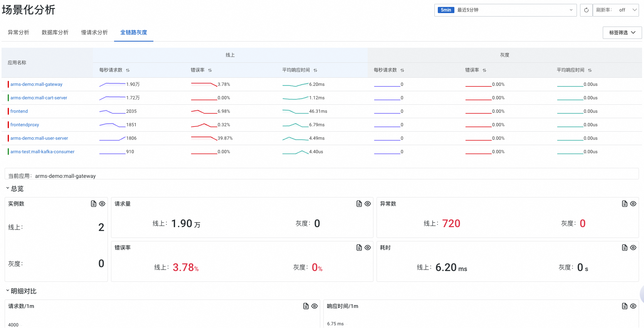Image resolution: width=644 pixels, height=328 pixels.
Task: Open document icon on 异常数 panel
Action: point(625,204)
